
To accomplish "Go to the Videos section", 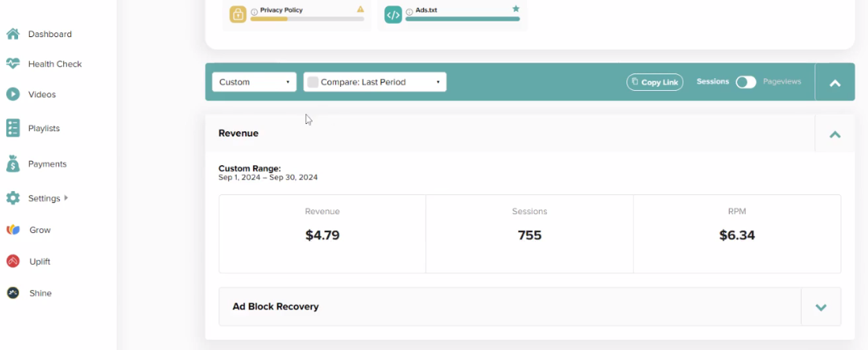I will (x=42, y=94).
